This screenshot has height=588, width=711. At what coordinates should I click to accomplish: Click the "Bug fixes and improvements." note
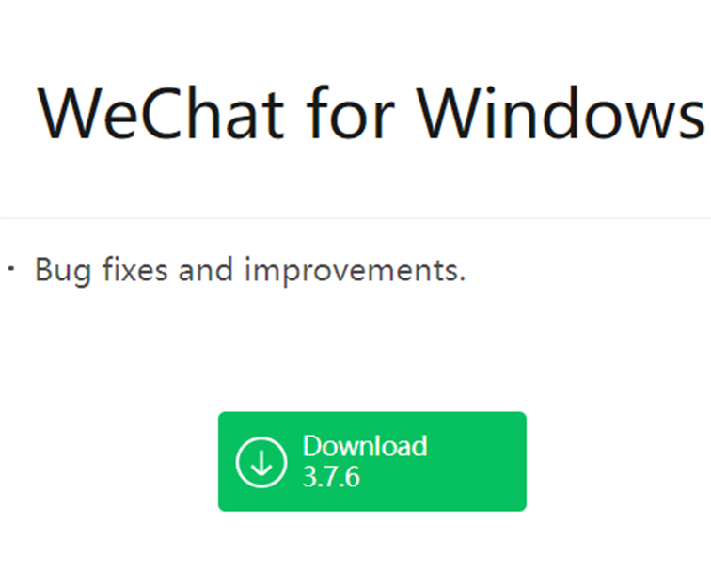click(x=250, y=271)
